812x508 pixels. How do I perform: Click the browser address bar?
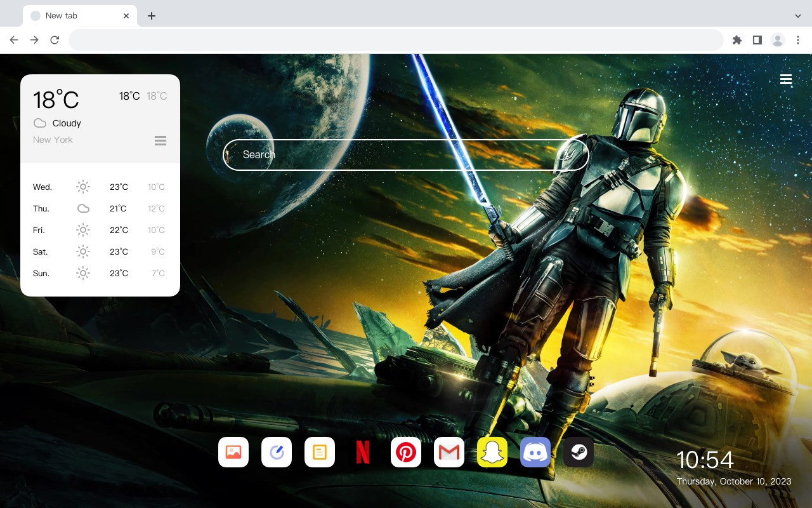(396, 40)
